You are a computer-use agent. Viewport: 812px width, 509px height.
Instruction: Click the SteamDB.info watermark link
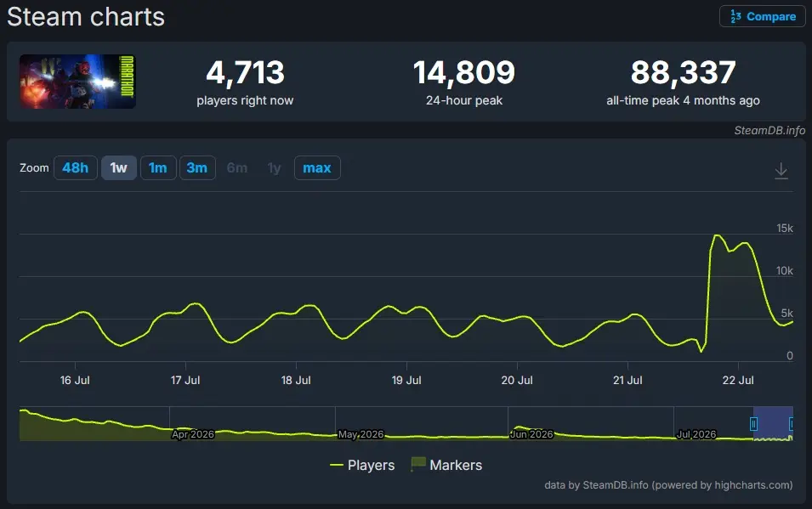[769, 131]
